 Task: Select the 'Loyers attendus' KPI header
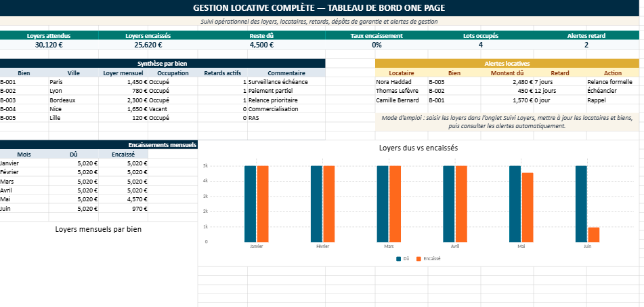(x=49, y=36)
